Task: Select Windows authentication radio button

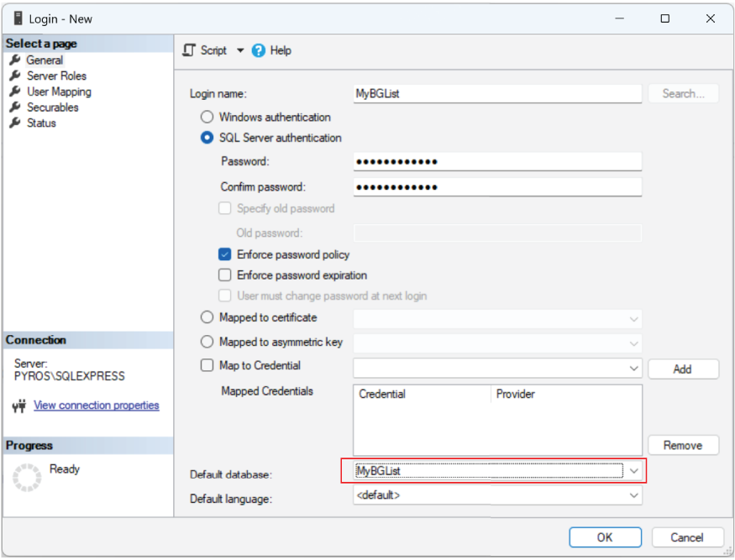Action: point(207,117)
